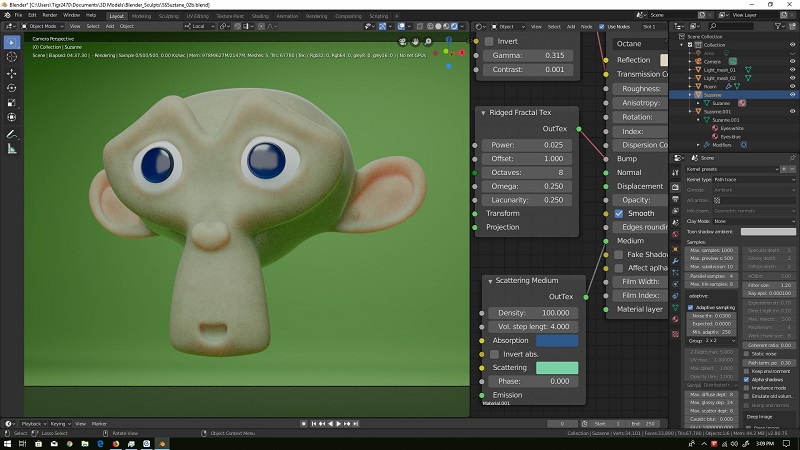
Task: Click the Density value field
Action: (533, 313)
